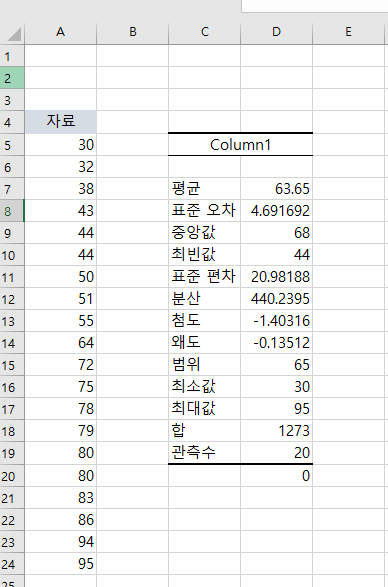The image size is (388, 587).
Task: Select the 최빈값 label cell
Action: click(x=204, y=255)
